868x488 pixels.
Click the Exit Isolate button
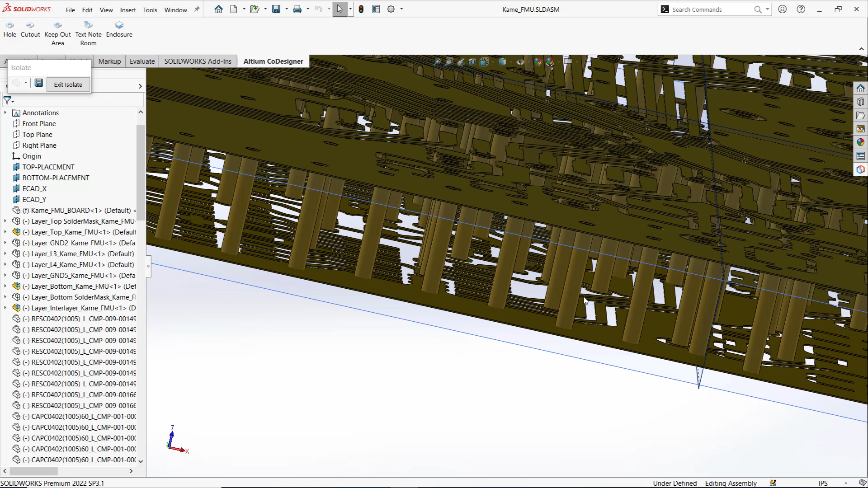68,84
